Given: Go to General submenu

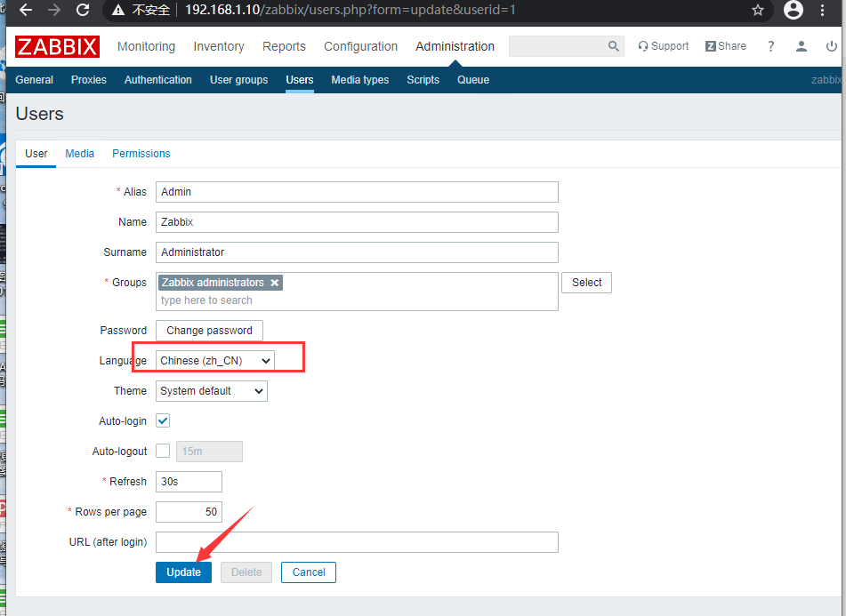Looking at the screenshot, I should point(34,80).
